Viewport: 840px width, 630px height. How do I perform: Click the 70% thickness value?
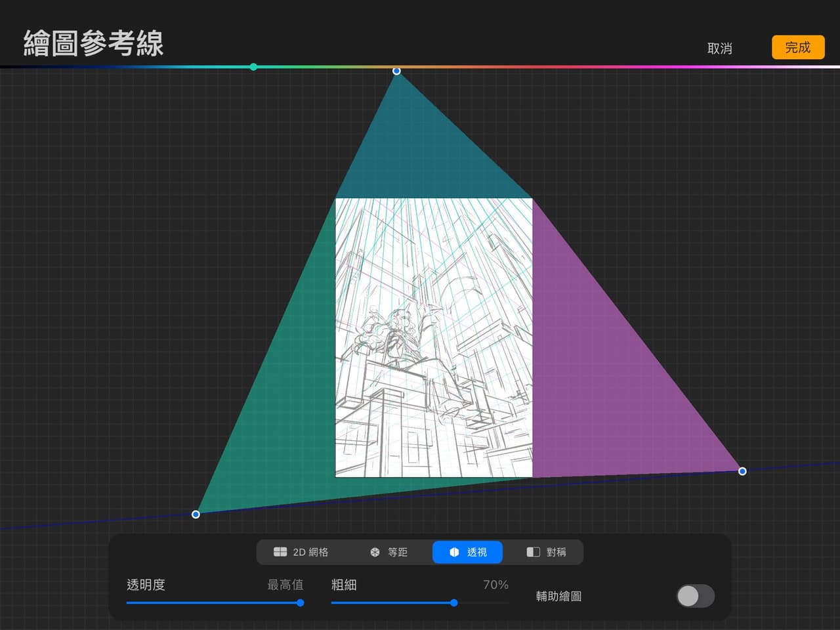coord(495,585)
